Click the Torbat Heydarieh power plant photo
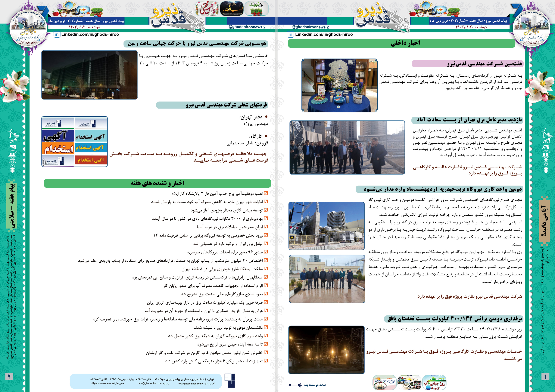 tap(327, 226)
